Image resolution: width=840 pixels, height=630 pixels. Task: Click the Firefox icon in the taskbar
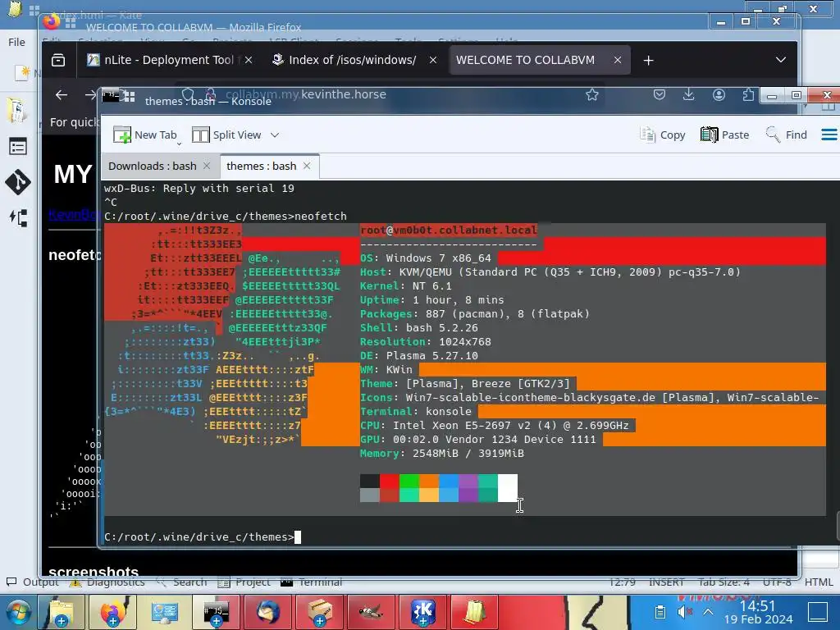[x=112, y=612]
